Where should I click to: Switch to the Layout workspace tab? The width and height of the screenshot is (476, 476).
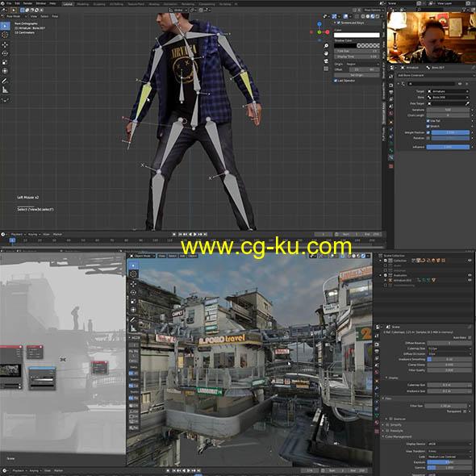pyautogui.click(x=68, y=4)
